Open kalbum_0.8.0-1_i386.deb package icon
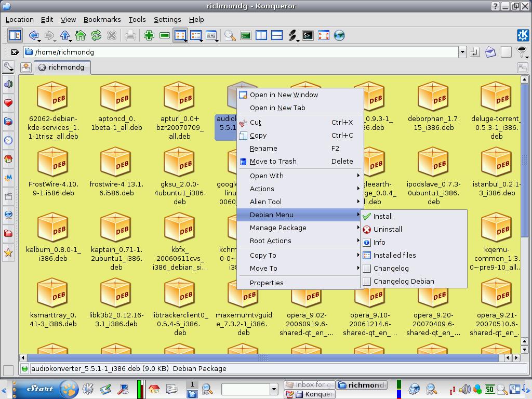 [x=52, y=228]
